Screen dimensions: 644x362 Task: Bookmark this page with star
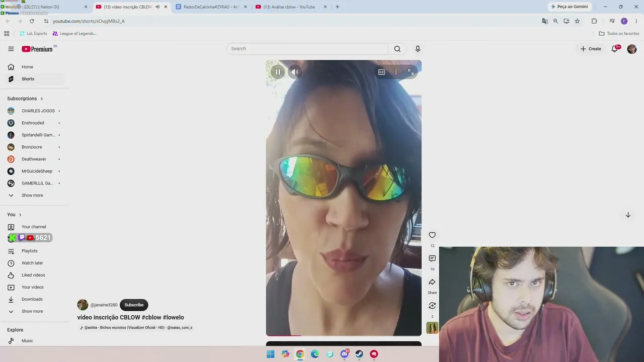click(577, 21)
